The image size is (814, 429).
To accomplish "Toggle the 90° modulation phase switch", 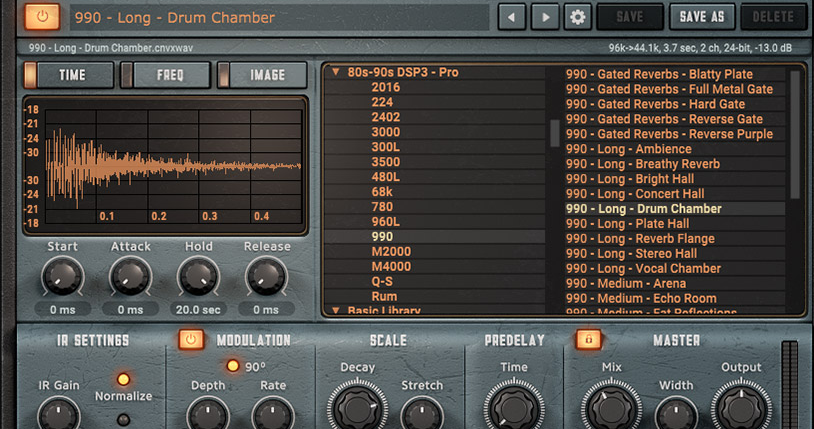I will [x=232, y=366].
